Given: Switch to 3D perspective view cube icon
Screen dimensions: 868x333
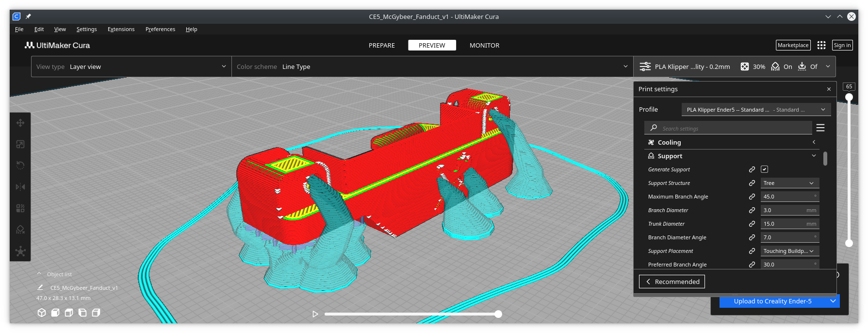Looking at the screenshot, I should 42,313.
